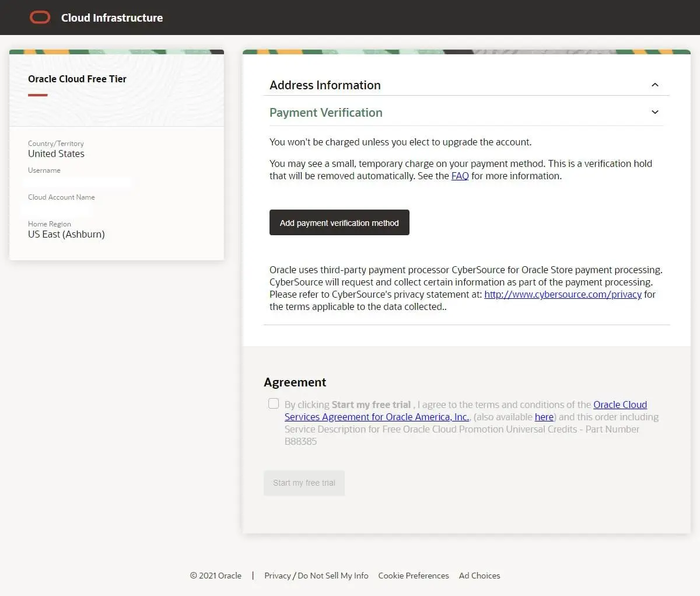Click the Username label

tap(44, 170)
